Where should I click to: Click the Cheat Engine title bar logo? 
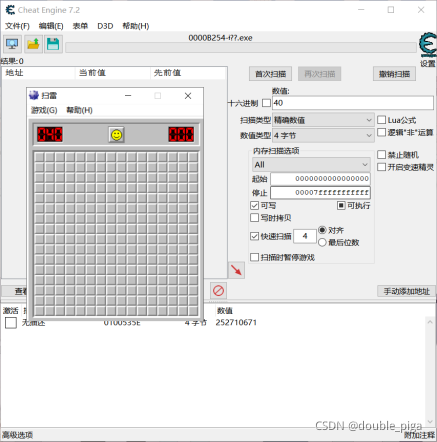10,10
